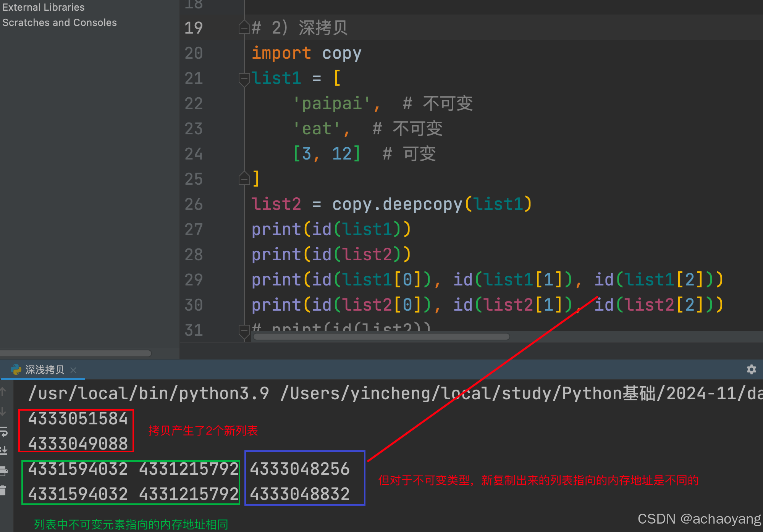Viewport: 763px width, 532px height.
Task: Select Scratches and Consoles in project tree
Action: (x=60, y=23)
